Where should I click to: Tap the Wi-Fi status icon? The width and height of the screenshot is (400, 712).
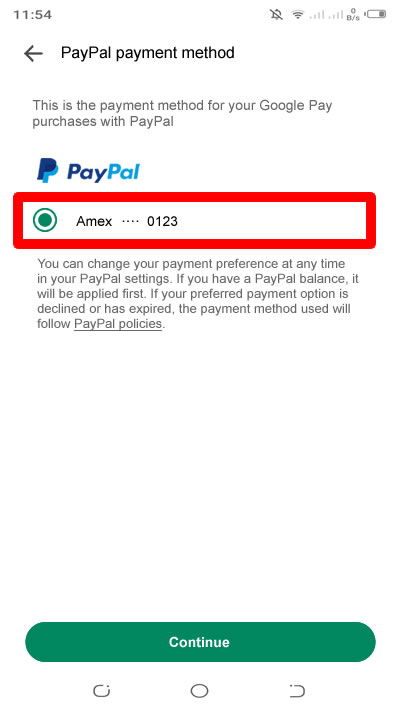tap(298, 15)
